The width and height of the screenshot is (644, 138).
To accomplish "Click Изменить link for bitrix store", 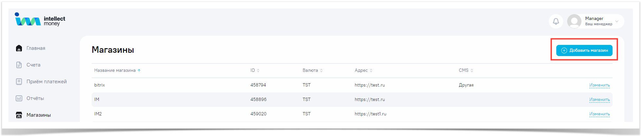I will (599, 85).
